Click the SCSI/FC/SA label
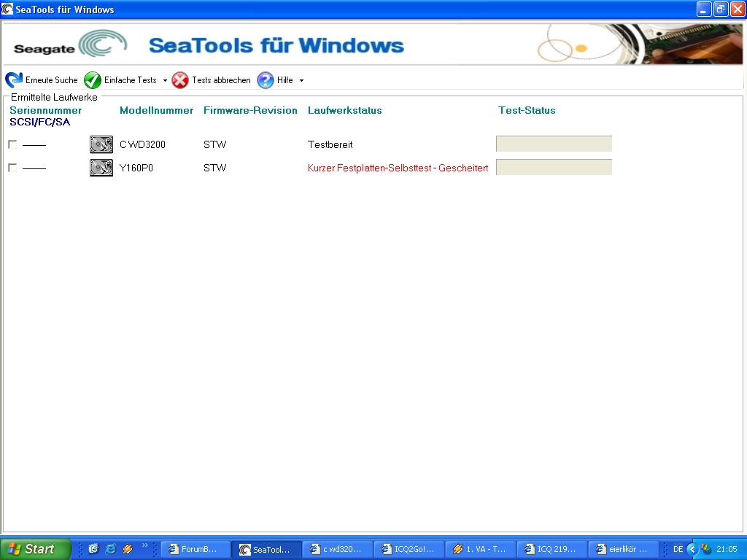 tap(40, 122)
